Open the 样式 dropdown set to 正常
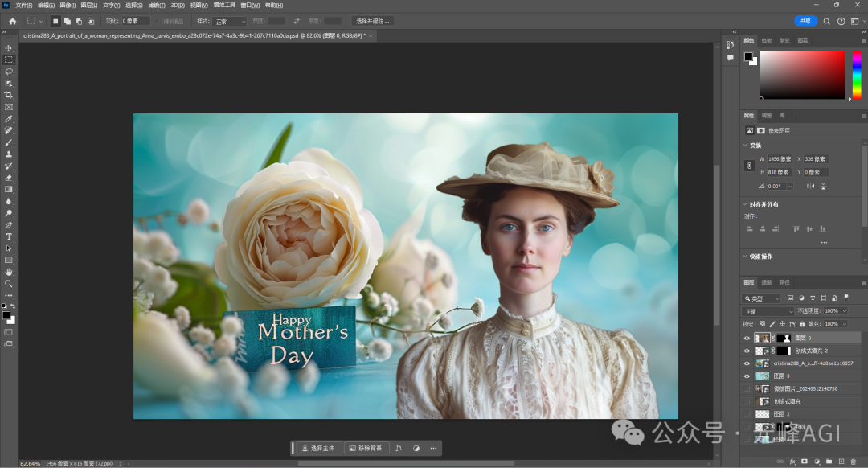The height and width of the screenshot is (468, 868). point(230,21)
